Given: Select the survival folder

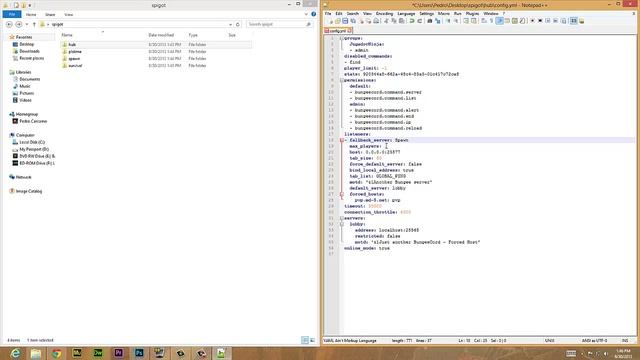Looking at the screenshot, I should coord(75,65).
